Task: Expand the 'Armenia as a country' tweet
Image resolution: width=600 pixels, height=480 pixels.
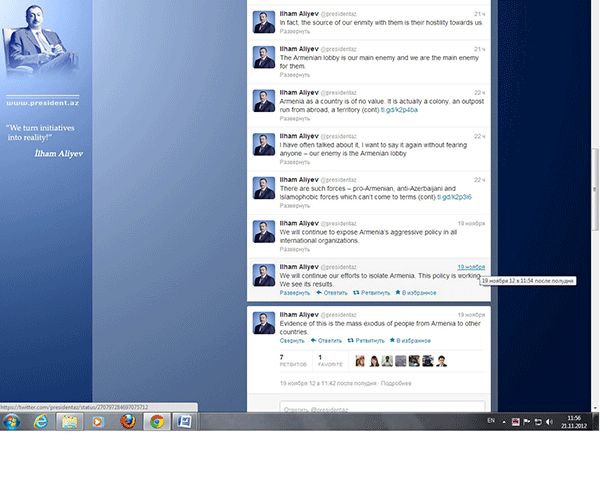Action: 295,118
